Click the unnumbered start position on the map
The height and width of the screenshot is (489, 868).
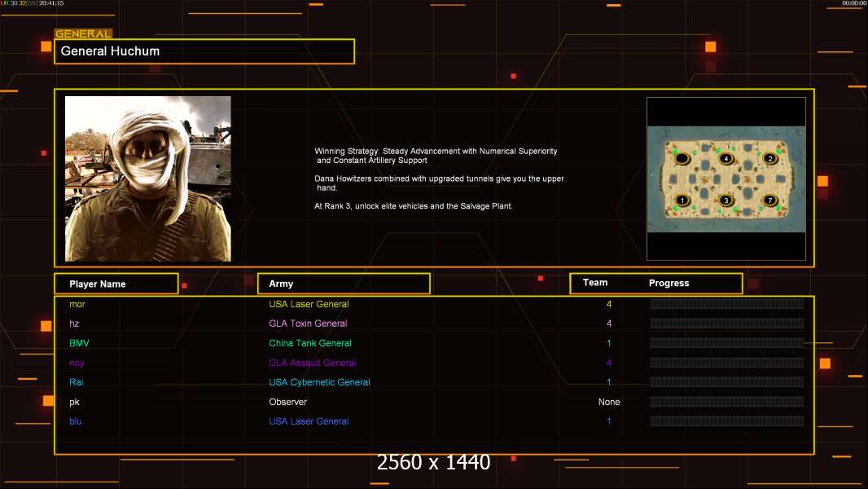coord(682,159)
